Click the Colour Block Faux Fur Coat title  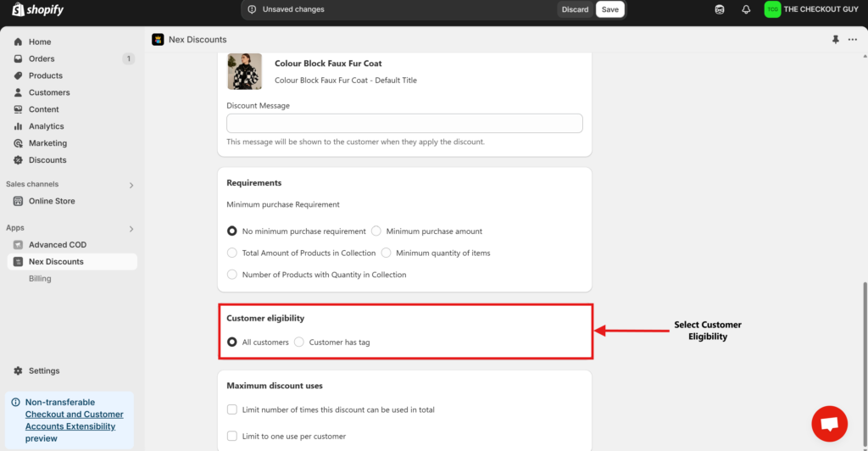[x=328, y=63]
